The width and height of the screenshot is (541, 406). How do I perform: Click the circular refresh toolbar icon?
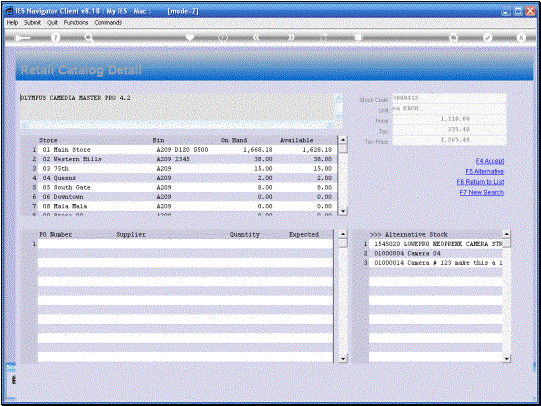[x=223, y=37]
